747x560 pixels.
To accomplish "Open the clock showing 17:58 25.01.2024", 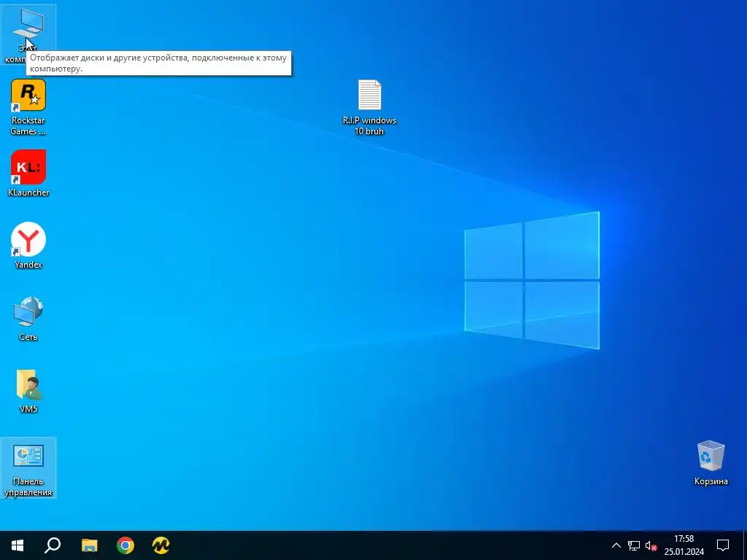I will [684, 545].
